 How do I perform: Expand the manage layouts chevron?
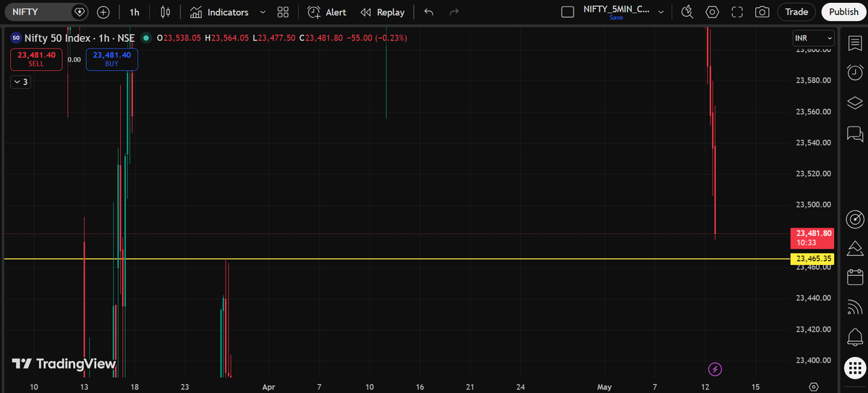[x=662, y=12]
